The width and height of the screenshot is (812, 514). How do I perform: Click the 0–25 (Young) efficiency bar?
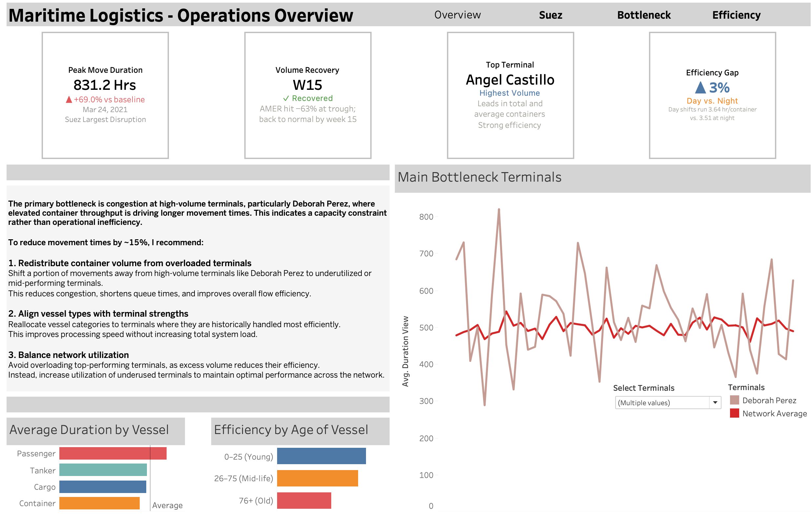coord(321,456)
